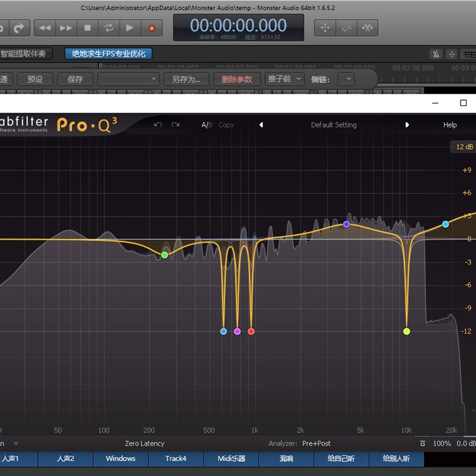
Task: Select the yellow-green notch node at 10k
Action: tap(407, 331)
